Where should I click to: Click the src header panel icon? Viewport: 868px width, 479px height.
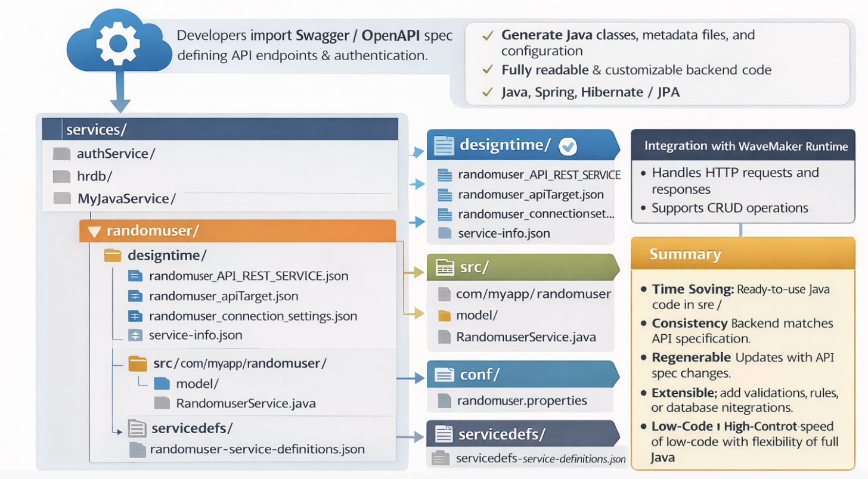click(444, 268)
